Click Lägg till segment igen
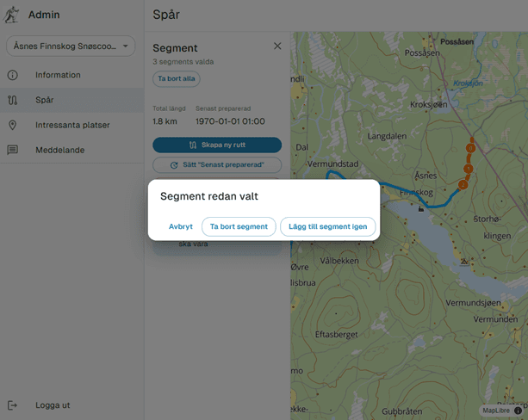This screenshot has height=420, width=528. (x=327, y=226)
